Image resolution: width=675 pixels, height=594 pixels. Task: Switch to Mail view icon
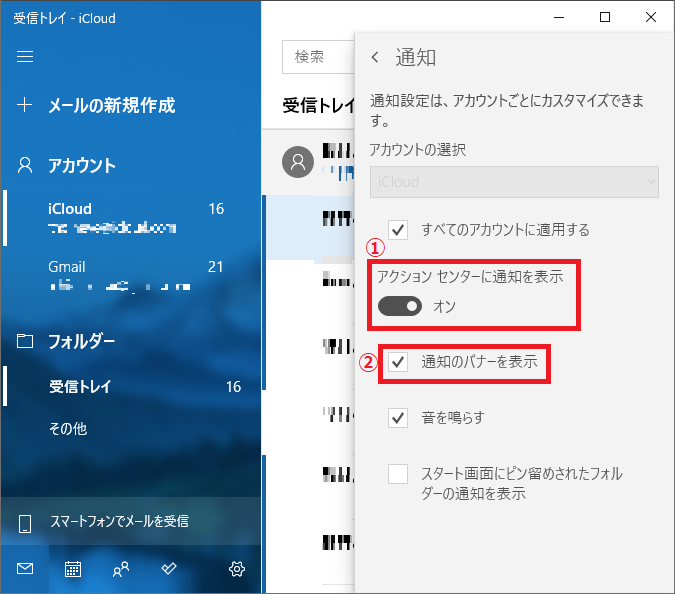[25, 569]
